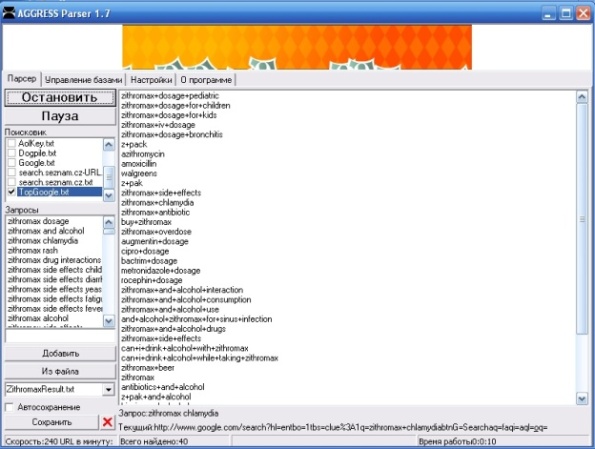Screen dimensions: 595x449
Task: Open the Управление базами tab
Action: [x=83, y=80]
